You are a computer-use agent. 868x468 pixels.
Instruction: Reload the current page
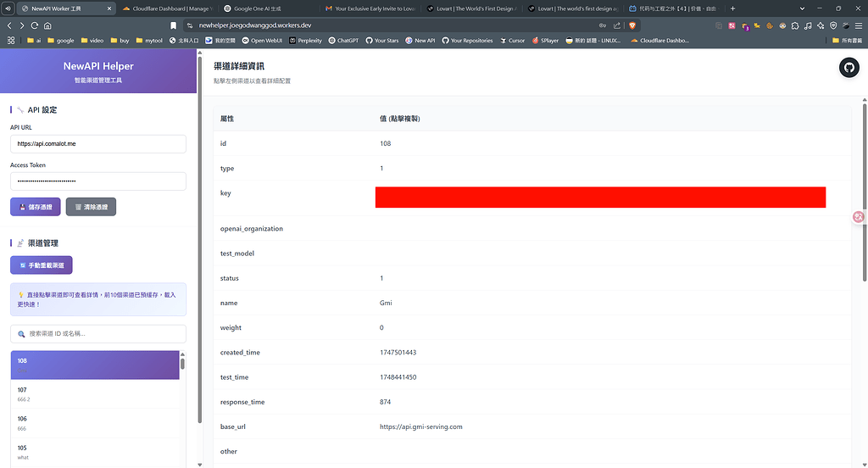(34, 25)
